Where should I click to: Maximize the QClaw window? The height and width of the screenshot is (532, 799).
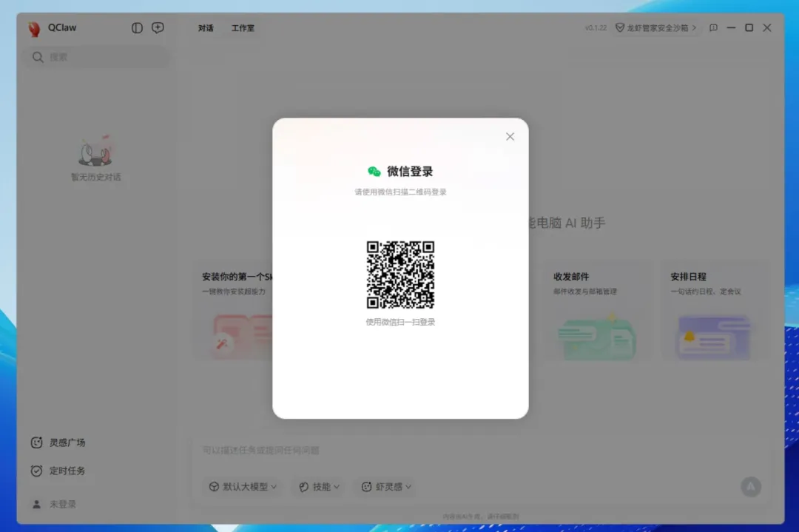pos(749,28)
